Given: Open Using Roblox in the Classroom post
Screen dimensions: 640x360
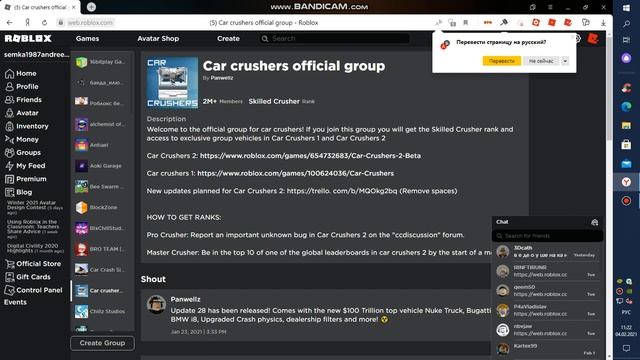Looking at the screenshot, I should (x=33, y=229).
